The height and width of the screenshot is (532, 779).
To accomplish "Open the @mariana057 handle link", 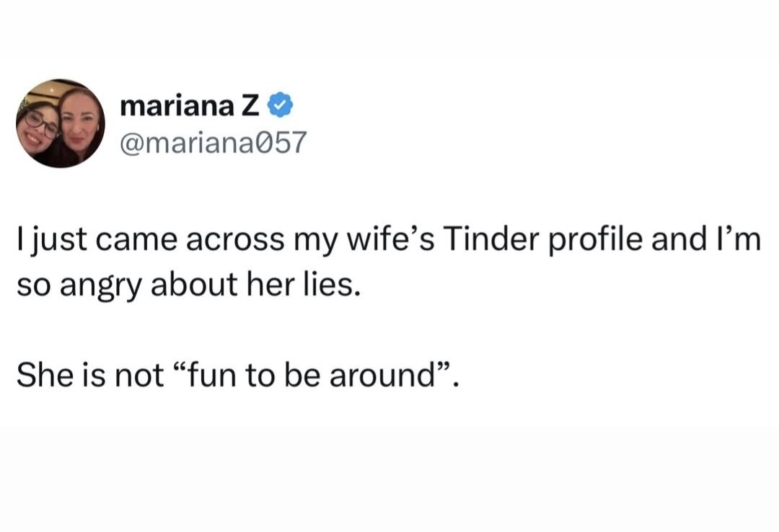I will [x=213, y=143].
